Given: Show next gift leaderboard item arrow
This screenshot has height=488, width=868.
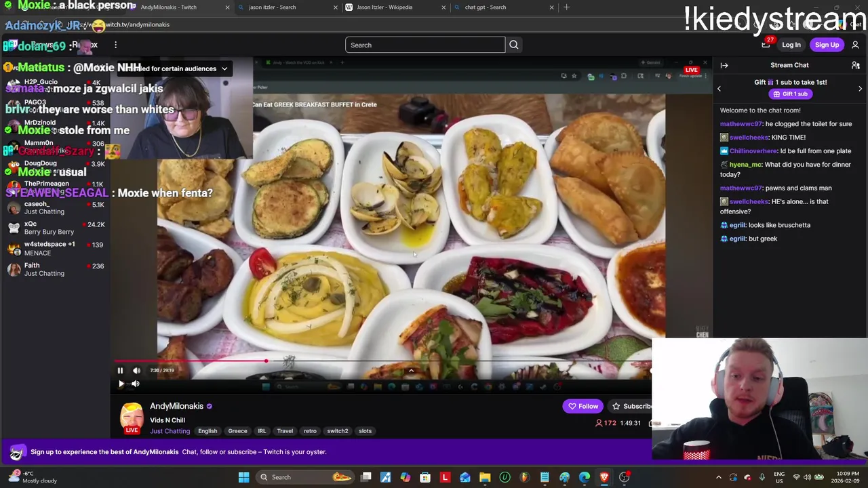Looking at the screenshot, I should [860, 89].
